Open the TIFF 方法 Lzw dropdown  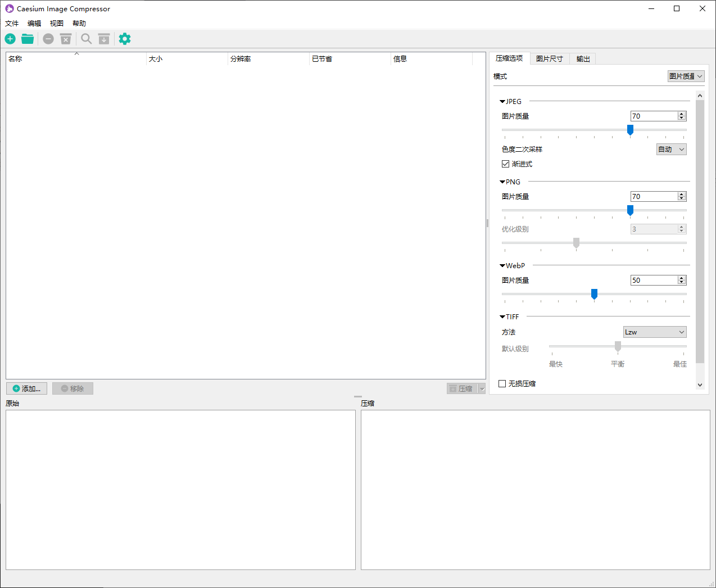click(655, 332)
